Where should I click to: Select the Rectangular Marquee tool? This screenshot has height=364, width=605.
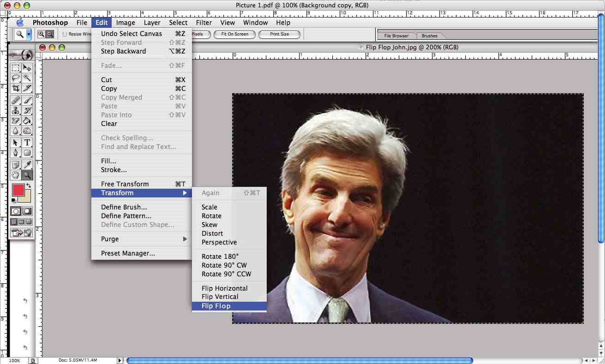(16, 68)
